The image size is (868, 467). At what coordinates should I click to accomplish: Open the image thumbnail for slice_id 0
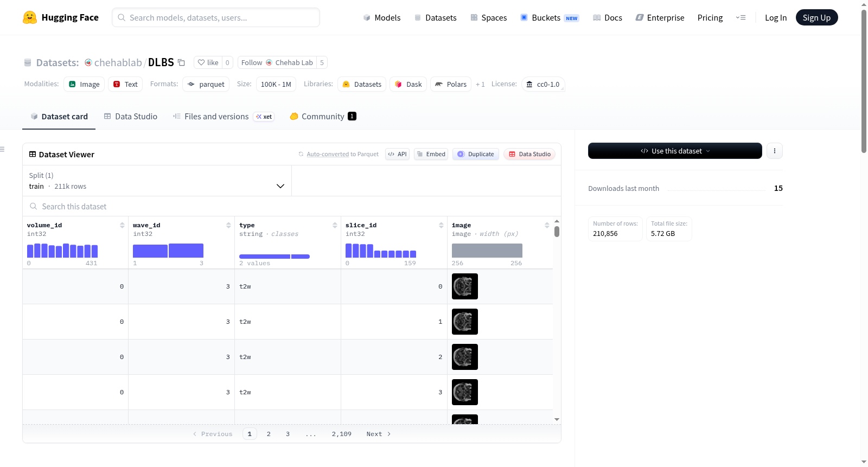465,286
